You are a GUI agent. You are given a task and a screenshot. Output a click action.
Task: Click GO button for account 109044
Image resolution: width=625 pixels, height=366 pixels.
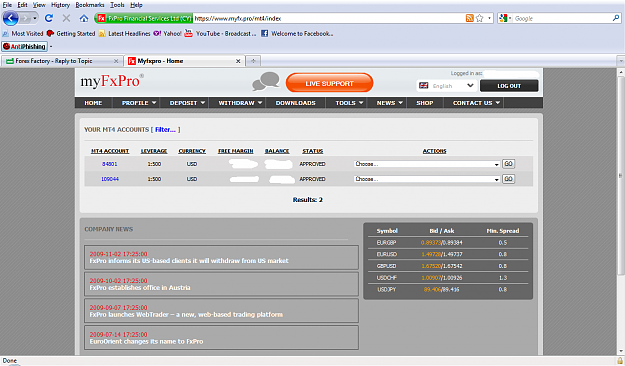(508, 179)
